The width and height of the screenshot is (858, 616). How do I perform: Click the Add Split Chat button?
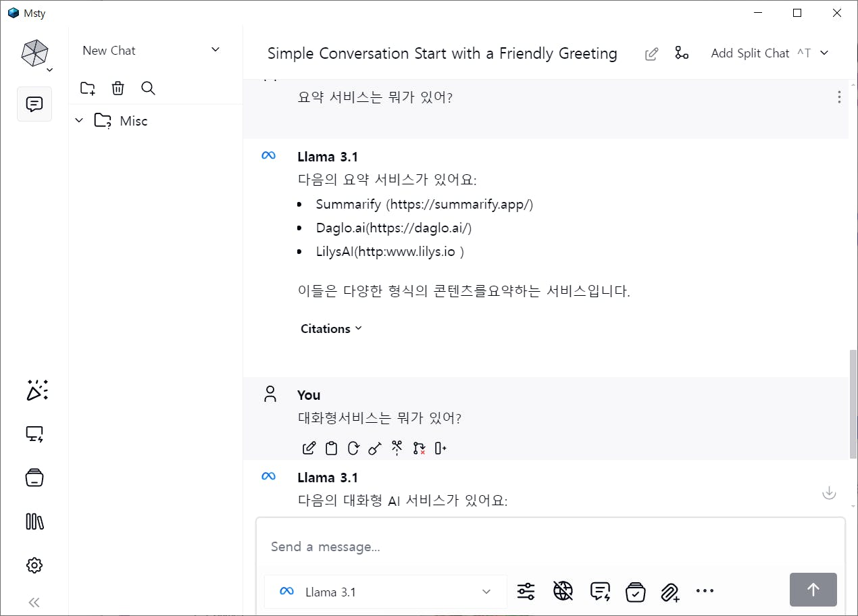[760, 53]
